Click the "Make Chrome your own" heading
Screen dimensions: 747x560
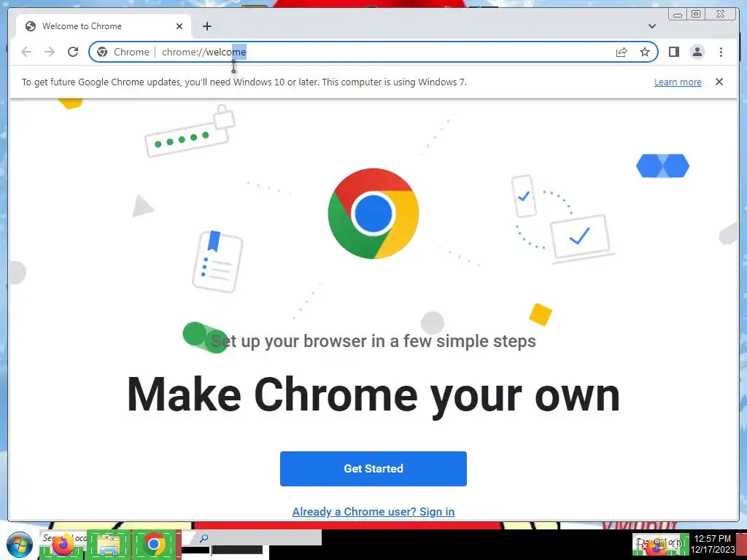pyautogui.click(x=373, y=395)
